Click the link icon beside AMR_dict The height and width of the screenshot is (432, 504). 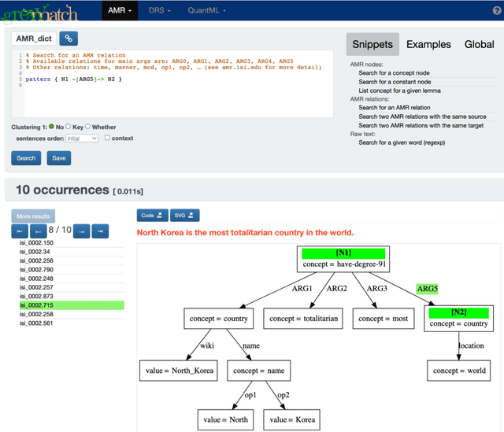coord(69,39)
